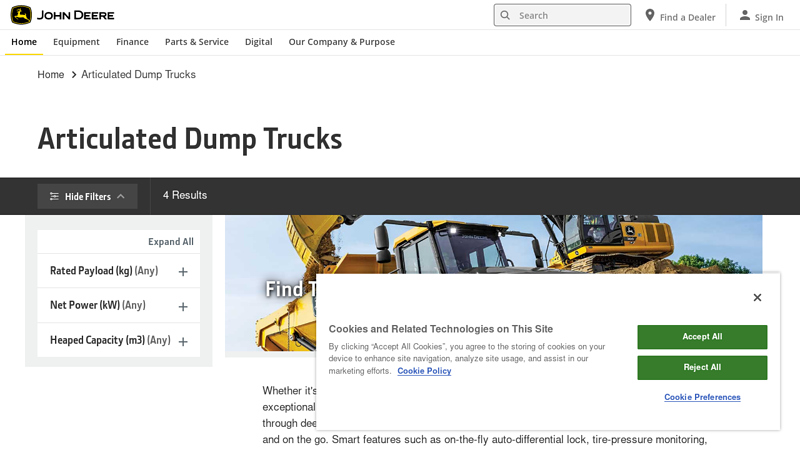The image size is (800, 450).
Task: Click the John Deere logo
Action: (62, 15)
